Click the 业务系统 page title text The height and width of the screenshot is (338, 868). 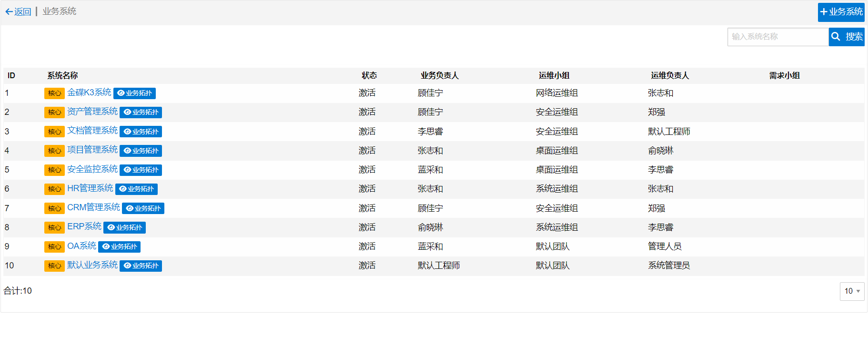click(60, 11)
